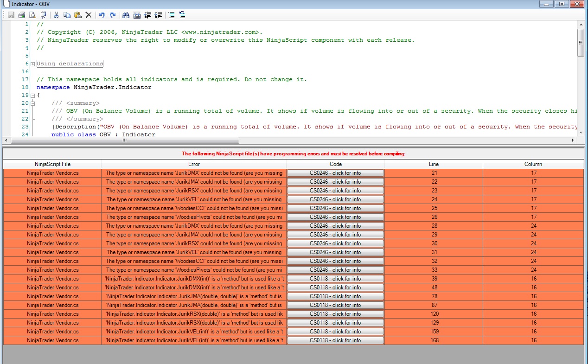The height and width of the screenshot is (364, 588).
Task: Collapse the summary comment block at line 20
Action: 32,103
